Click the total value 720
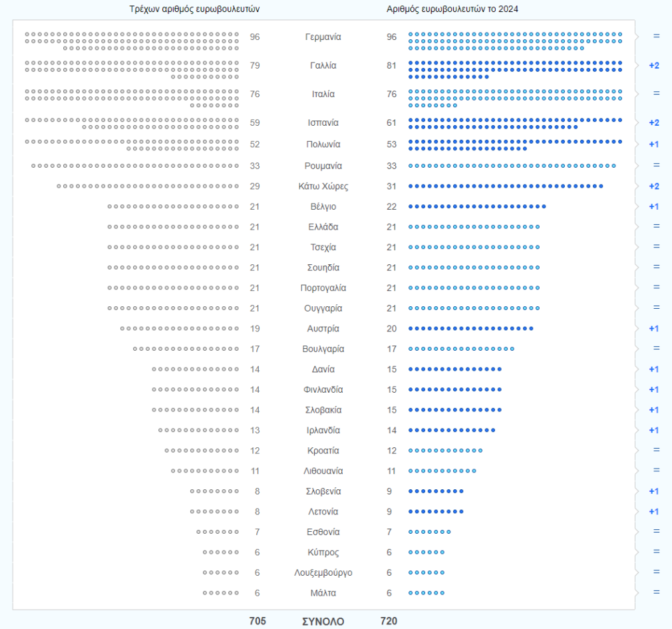 coord(389,621)
